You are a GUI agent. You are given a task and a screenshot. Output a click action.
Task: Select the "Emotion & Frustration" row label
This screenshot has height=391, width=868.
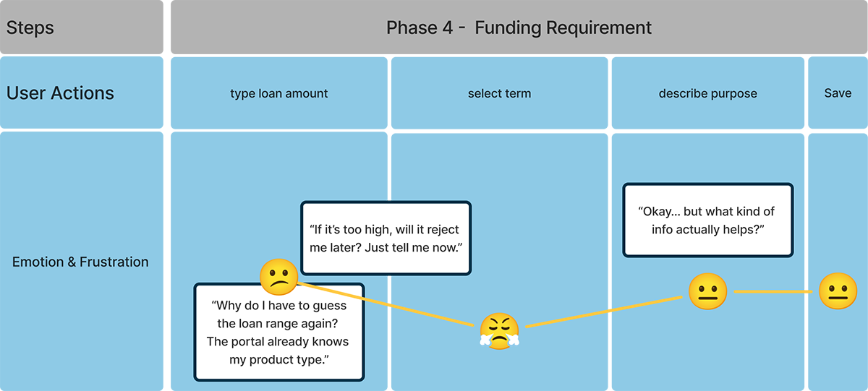click(x=80, y=262)
